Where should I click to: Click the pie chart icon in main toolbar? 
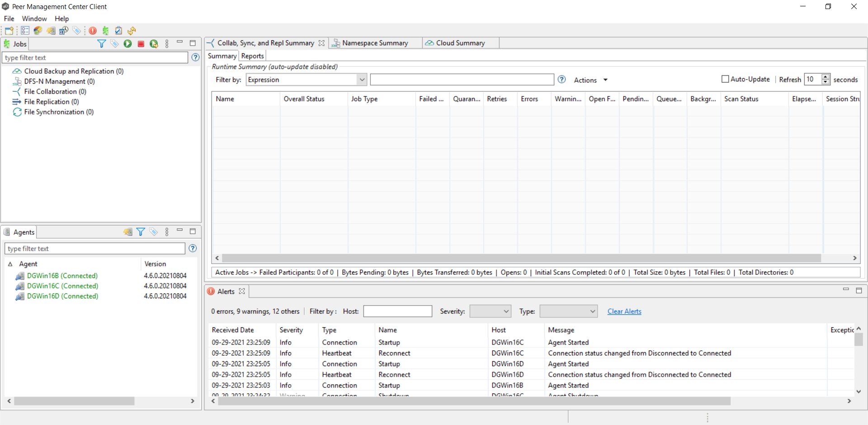tap(38, 31)
